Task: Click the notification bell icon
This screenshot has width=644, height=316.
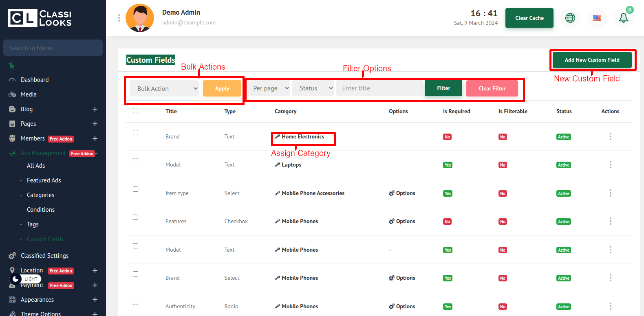Action: tap(623, 18)
